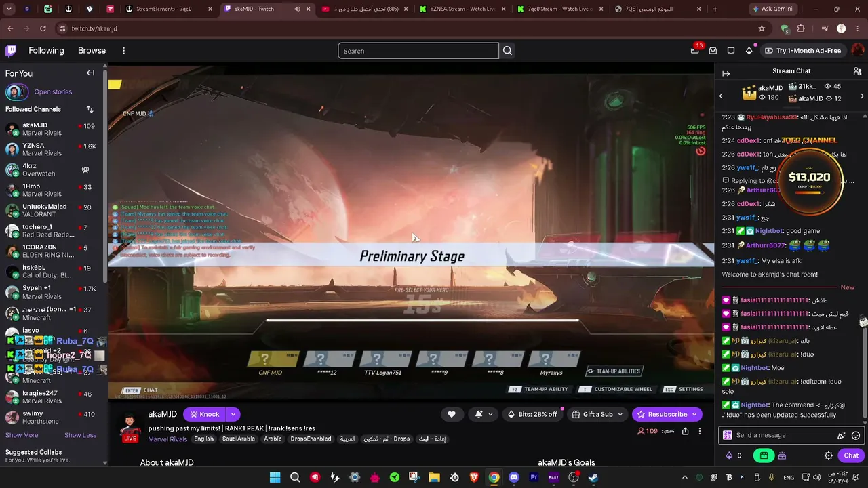Click the Show More link

22,435
